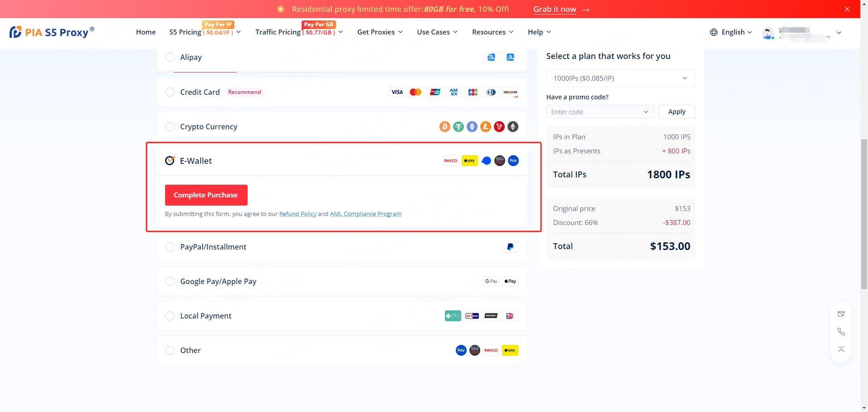
Task: Click the phone contact icon
Action: point(841,332)
